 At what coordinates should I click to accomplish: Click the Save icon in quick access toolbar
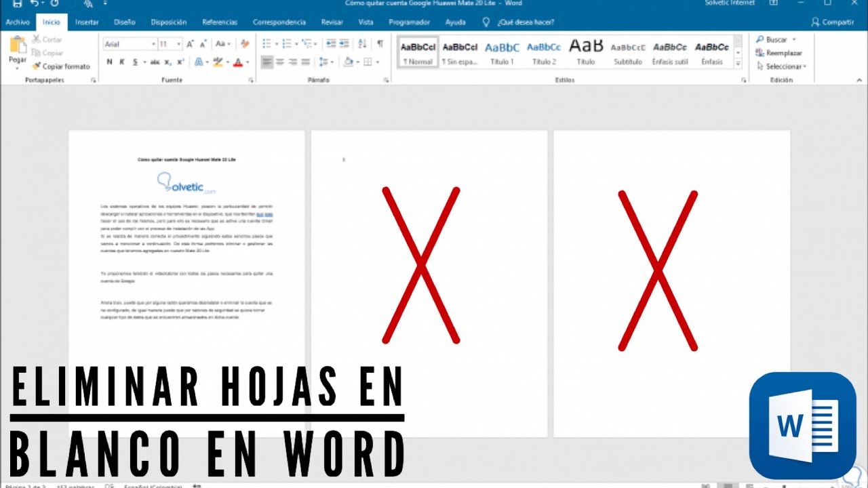point(18,3)
